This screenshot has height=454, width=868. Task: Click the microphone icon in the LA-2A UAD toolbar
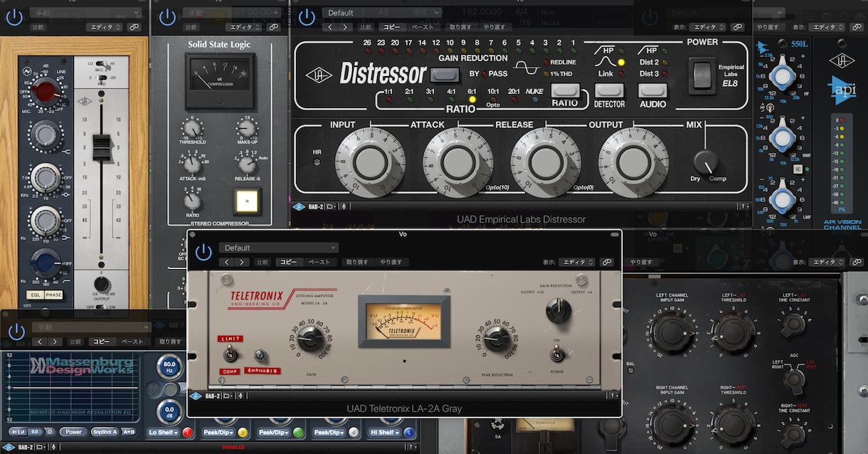[x=242, y=396]
